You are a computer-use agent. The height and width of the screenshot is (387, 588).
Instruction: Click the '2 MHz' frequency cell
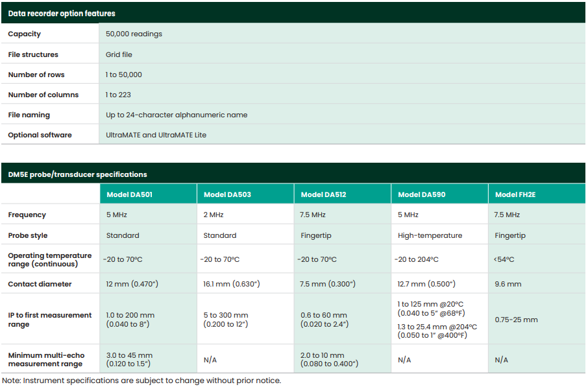[x=214, y=215]
